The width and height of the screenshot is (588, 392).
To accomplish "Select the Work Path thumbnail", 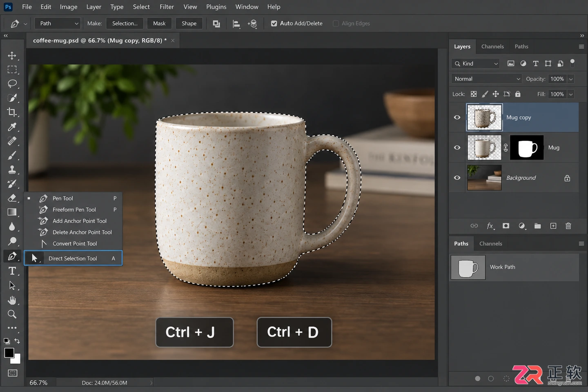I will [x=468, y=267].
